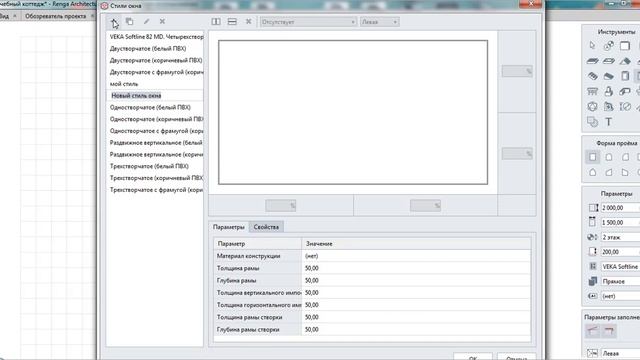Click the "Глубина рамы створки" value
This screenshot has width=640, height=360.
(416, 329)
